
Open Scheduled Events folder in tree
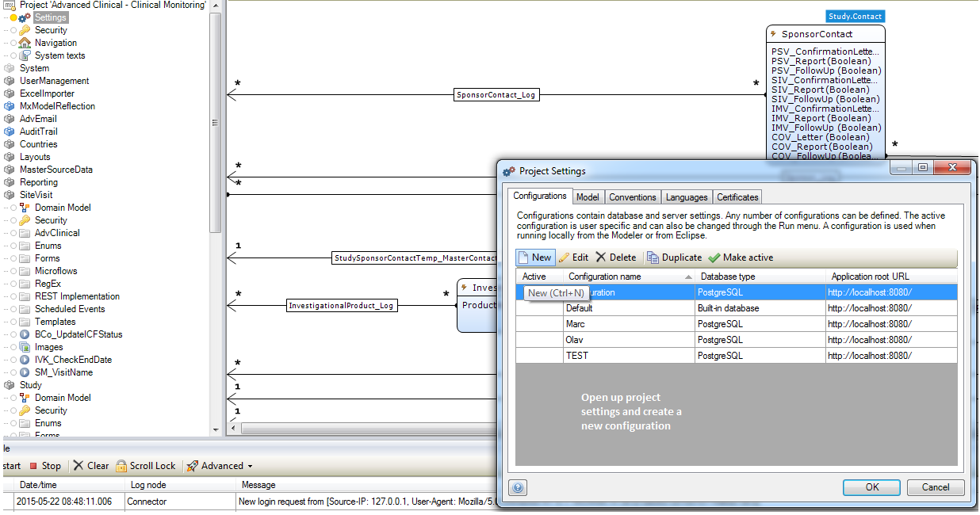point(70,309)
